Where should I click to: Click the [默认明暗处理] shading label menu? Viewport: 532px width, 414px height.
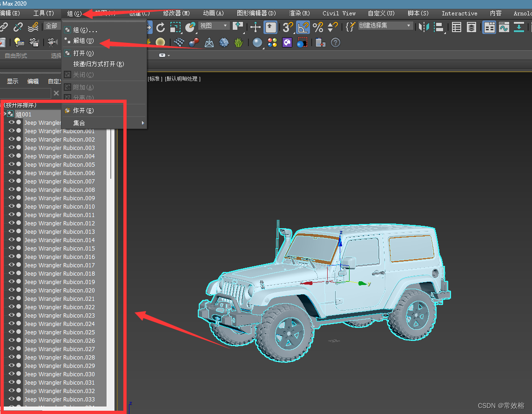click(x=182, y=79)
